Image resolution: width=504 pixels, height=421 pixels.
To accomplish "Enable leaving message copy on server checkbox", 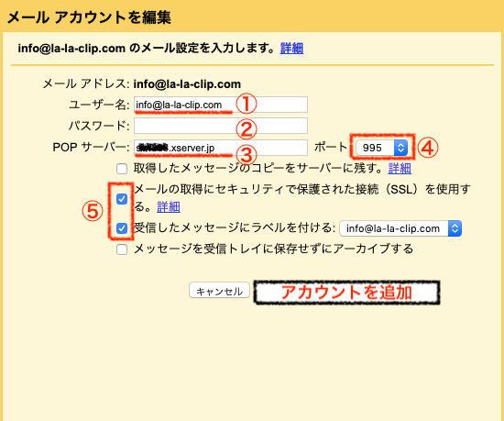I will coord(122,169).
